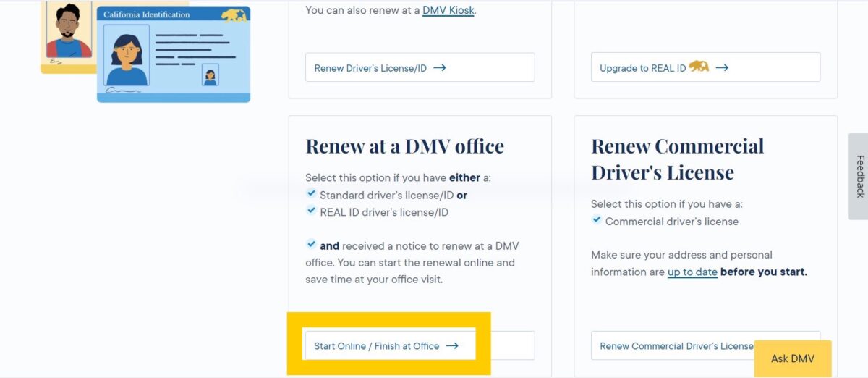Click the bear emblem on the California ID card
Viewport: 868px width, 378px height.
coord(233,15)
